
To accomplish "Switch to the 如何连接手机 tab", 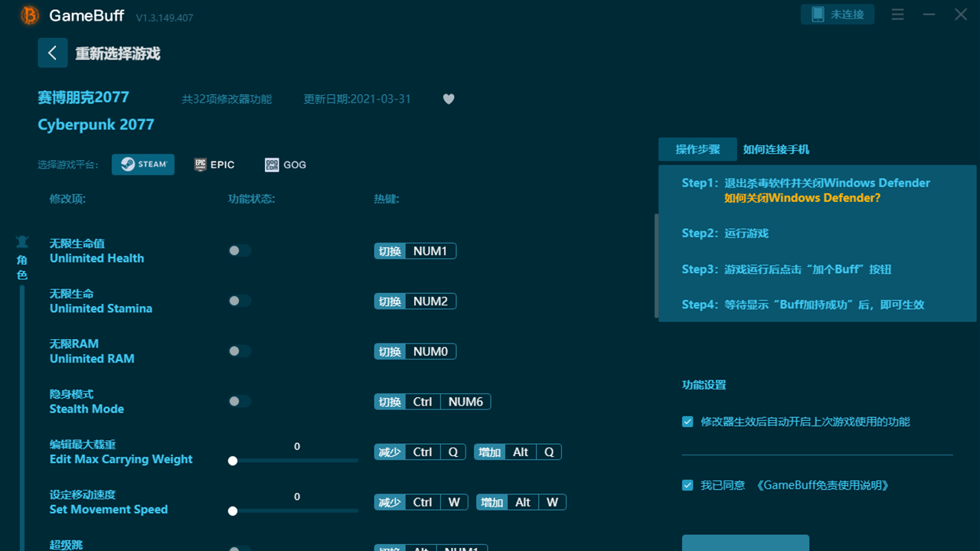I will tap(776, 149).
